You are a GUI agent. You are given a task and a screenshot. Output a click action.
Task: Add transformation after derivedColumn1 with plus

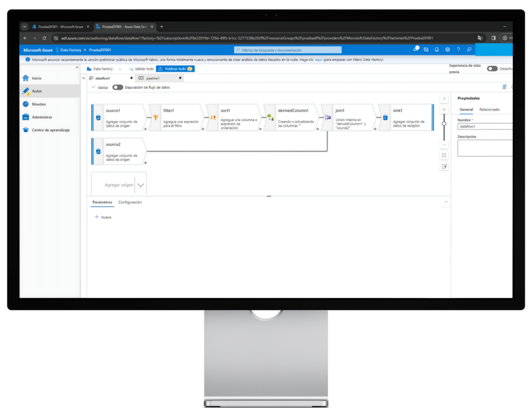pyautogui.click(x=318, y=129)
